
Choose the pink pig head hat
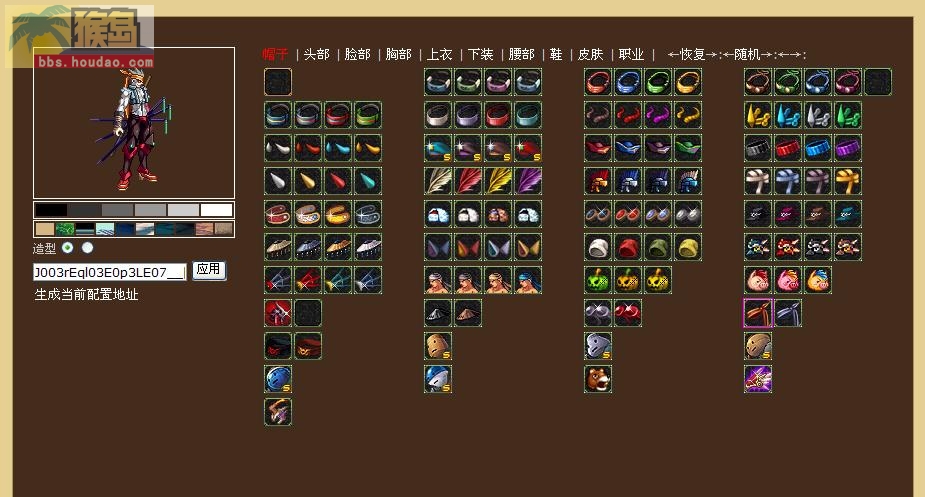757,280
